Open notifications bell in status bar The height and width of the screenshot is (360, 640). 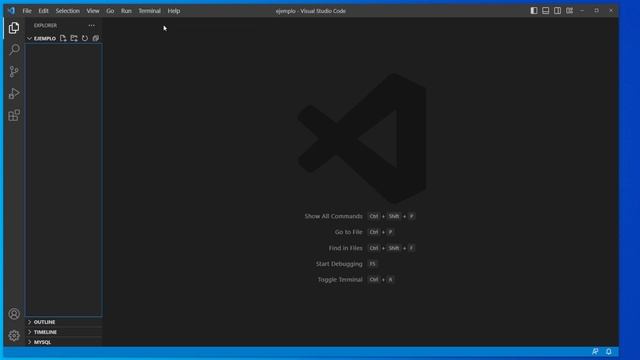tap(609, 351)
